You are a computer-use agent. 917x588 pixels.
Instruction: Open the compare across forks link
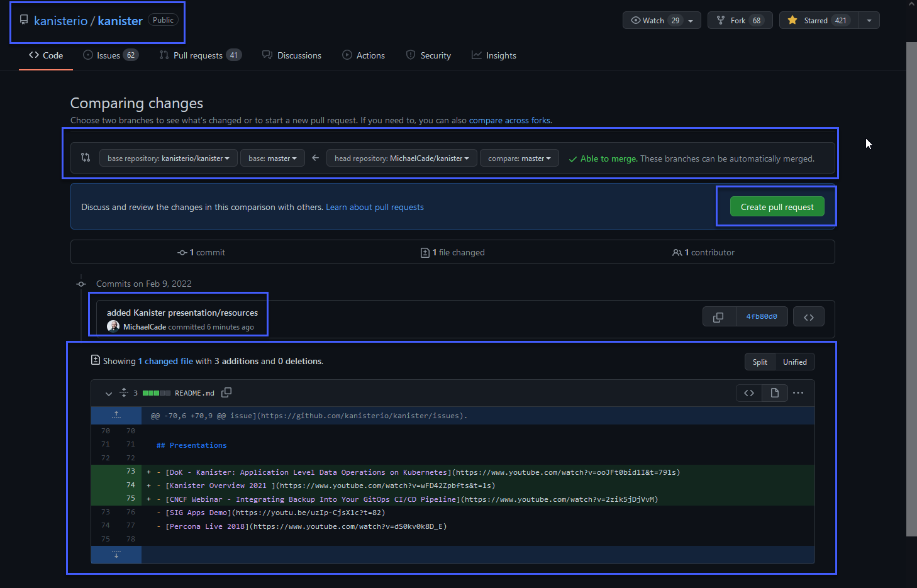click(x=509, y=120)
